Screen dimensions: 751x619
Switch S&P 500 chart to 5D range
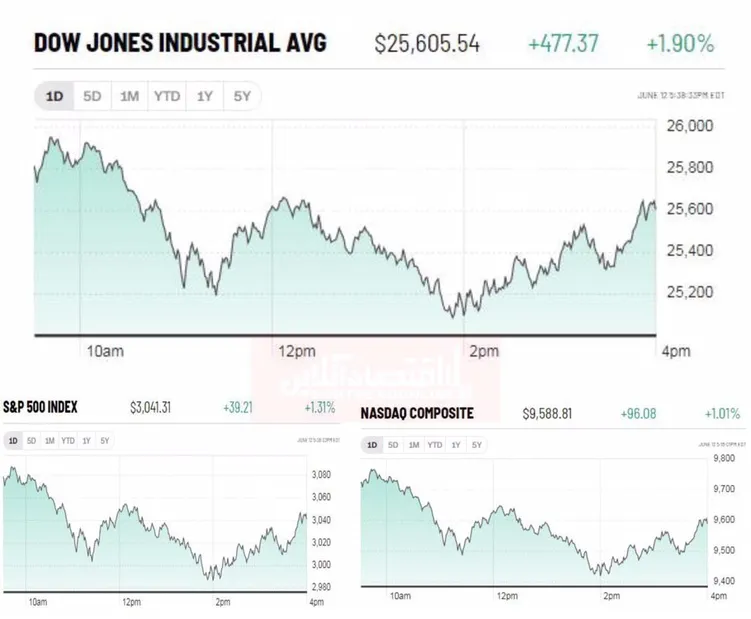pos(32,441)
